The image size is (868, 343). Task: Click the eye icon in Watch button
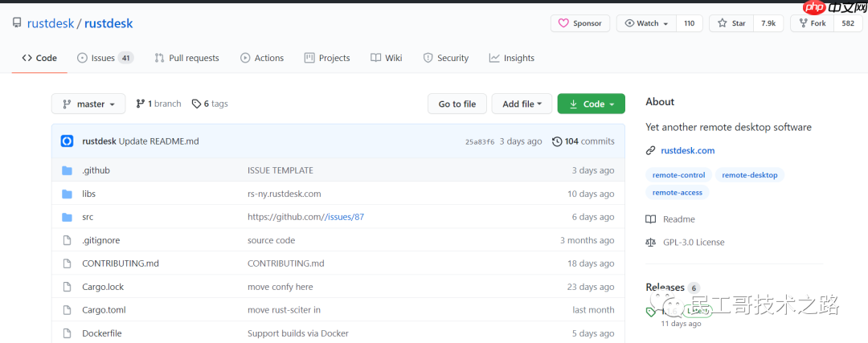pos(629,23)
